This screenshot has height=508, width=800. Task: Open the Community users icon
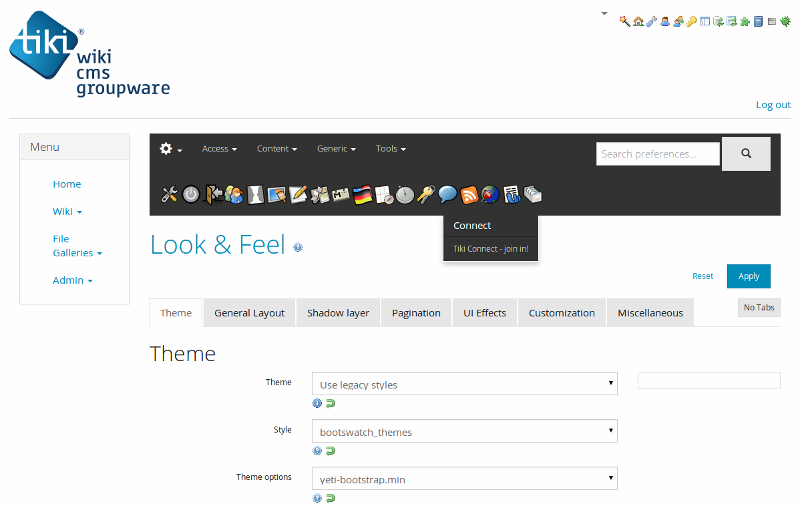234,194
